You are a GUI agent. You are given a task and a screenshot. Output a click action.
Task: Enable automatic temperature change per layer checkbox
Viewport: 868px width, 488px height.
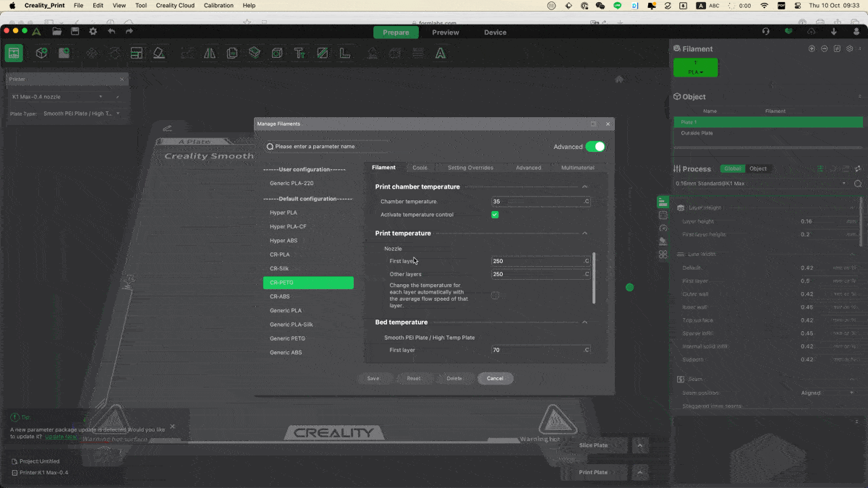pyautogui.click(x=495, y=295)
